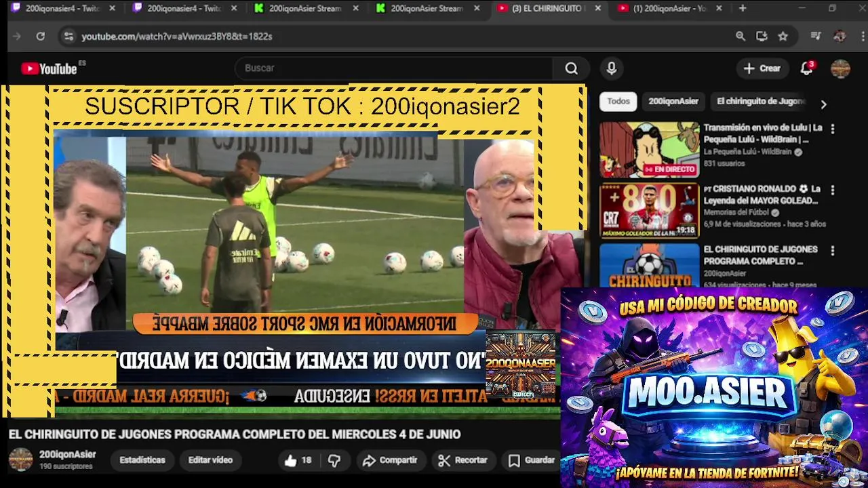Open the browser zoom magnifier icon
The width and height of the screenshot is (868, 488).
741,37
